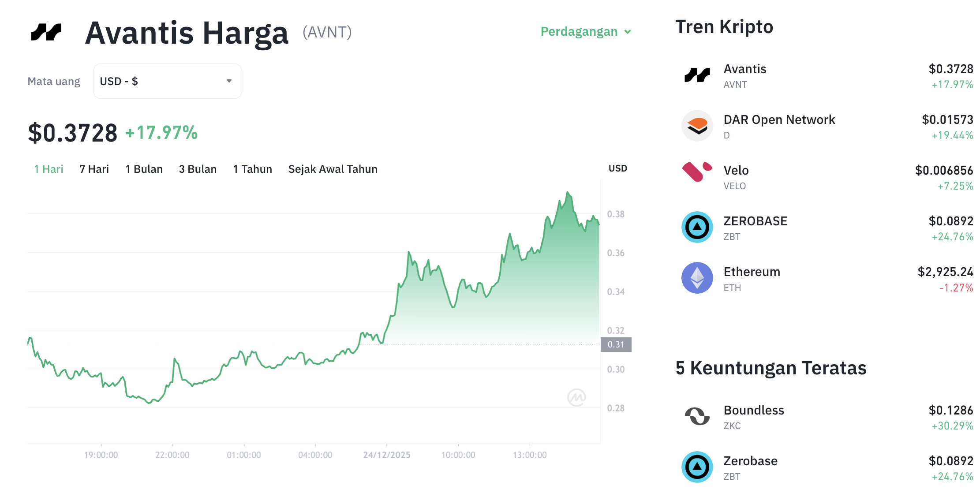Select the 1 Tahun time range
This screenshot has height=493, width=980.
252,168
